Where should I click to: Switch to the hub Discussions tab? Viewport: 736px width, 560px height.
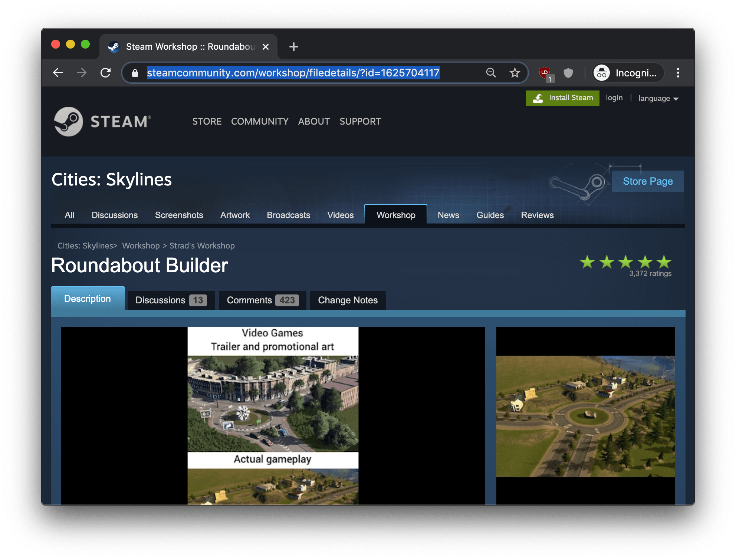click(x=115, y=215)
